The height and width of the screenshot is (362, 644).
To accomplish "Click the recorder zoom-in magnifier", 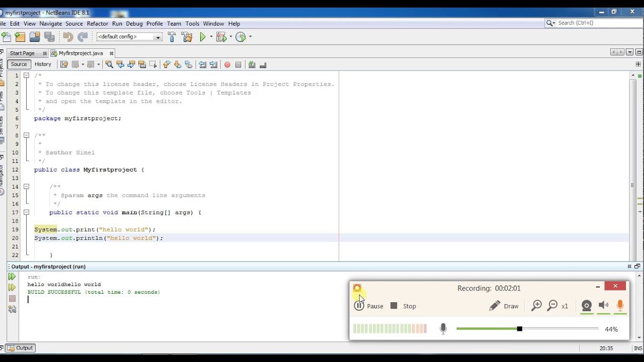I will click(536, 306).
